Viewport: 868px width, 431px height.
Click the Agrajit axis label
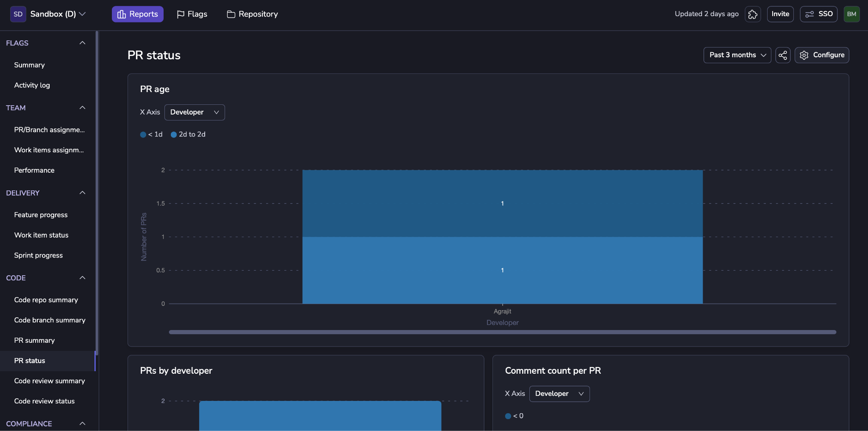tap(502, 311)
